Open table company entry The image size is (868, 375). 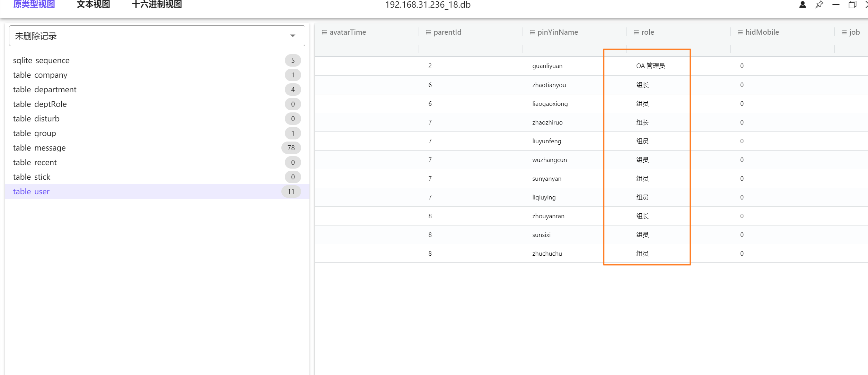point(40,75)
